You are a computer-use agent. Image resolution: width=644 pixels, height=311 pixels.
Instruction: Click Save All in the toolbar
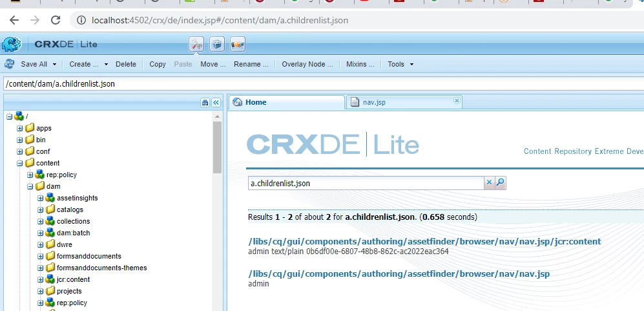click(34, 64)
